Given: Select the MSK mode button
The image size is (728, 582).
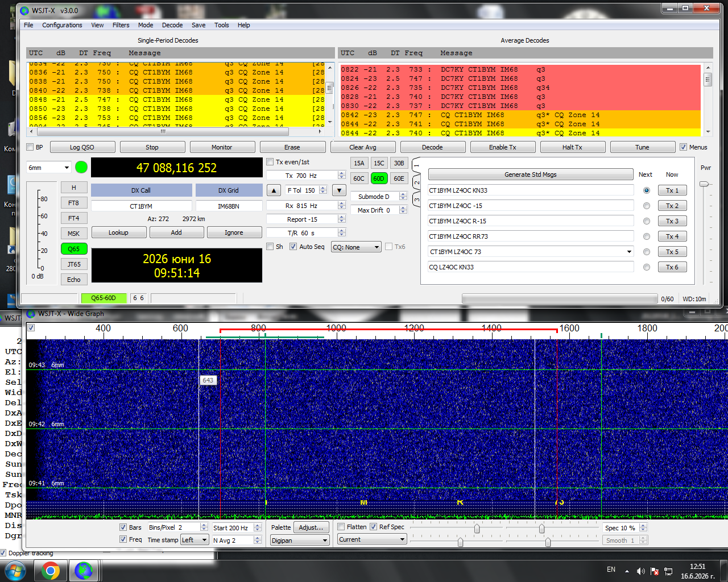Looking at the screenshot, I should [x=74, y=234].
